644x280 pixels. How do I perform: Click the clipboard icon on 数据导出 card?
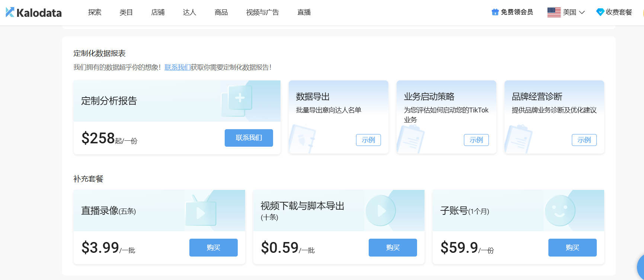(302, 140)
